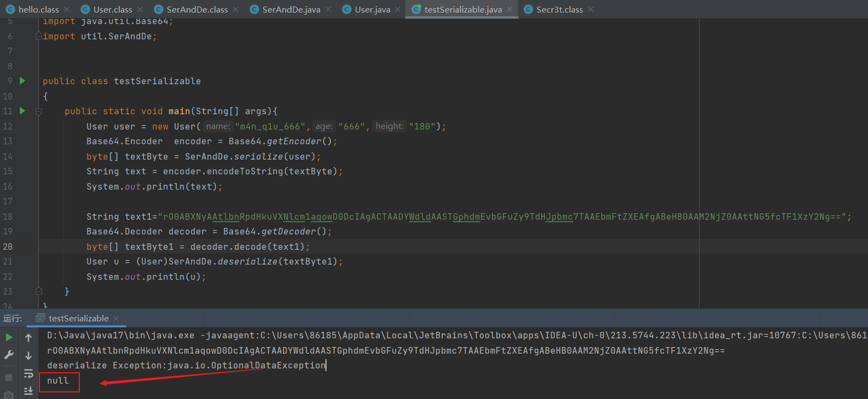Toggle scroll-to-end in the console
Viewport: 868px width, 399px height.
click(x=28, y=391)
